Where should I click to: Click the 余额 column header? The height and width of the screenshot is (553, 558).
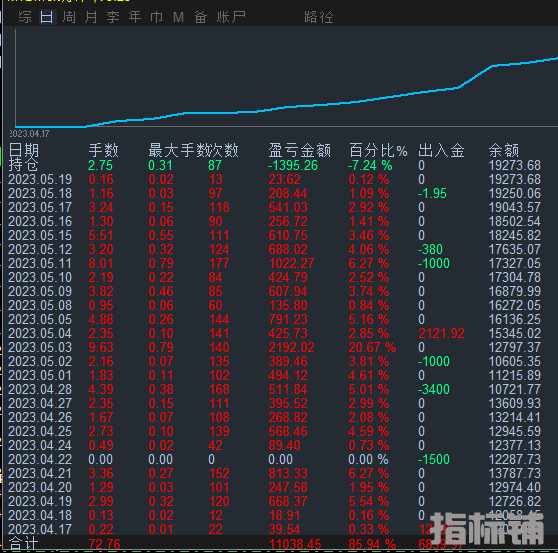coord(504,150)
